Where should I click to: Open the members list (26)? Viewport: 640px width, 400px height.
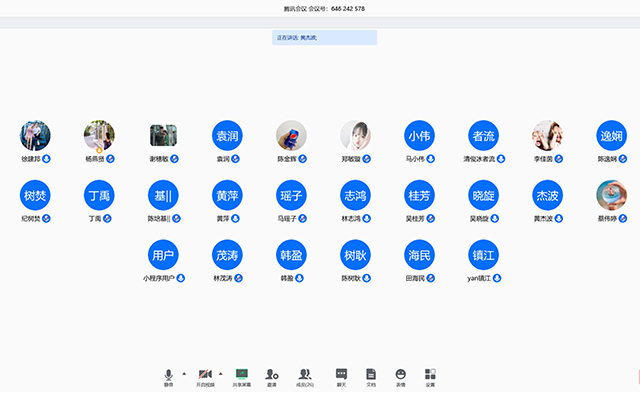(x=305, y=374)
